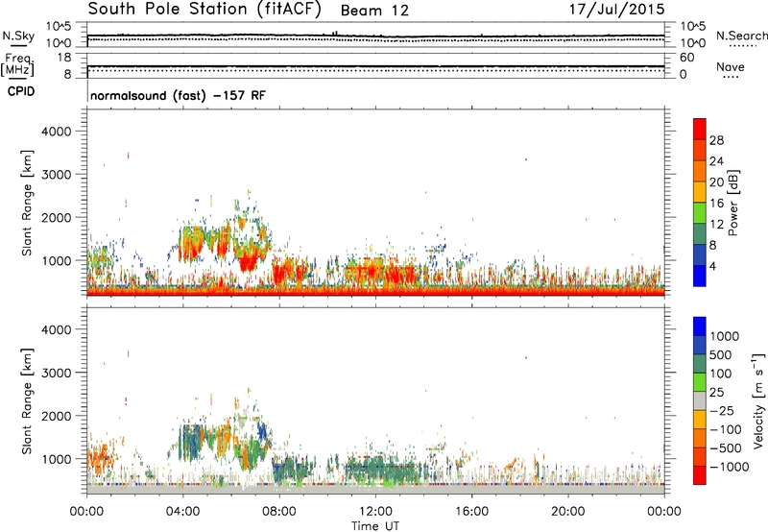Click 'Velocity [m s⁻¹]' colorbar title
768x532 pixels.
click(x=758, y=400)
